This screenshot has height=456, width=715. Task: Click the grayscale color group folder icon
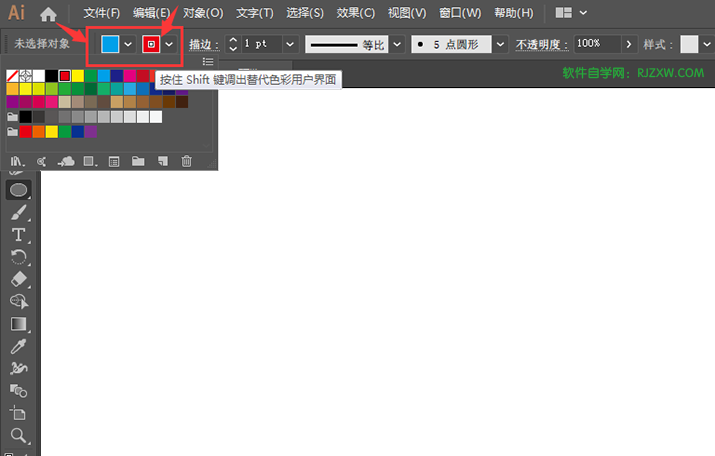(12, 117)
